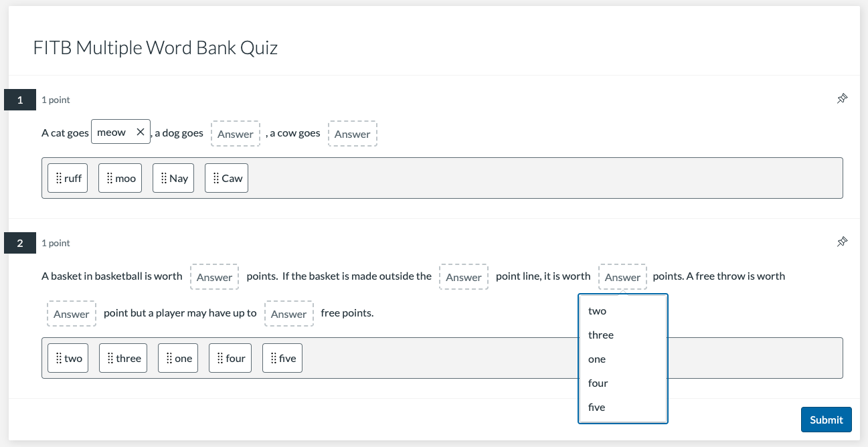The width and height of the screenshot is (868, 447).
Task: Click the ruff word bank chip
Action: click(x=68, y=178)
